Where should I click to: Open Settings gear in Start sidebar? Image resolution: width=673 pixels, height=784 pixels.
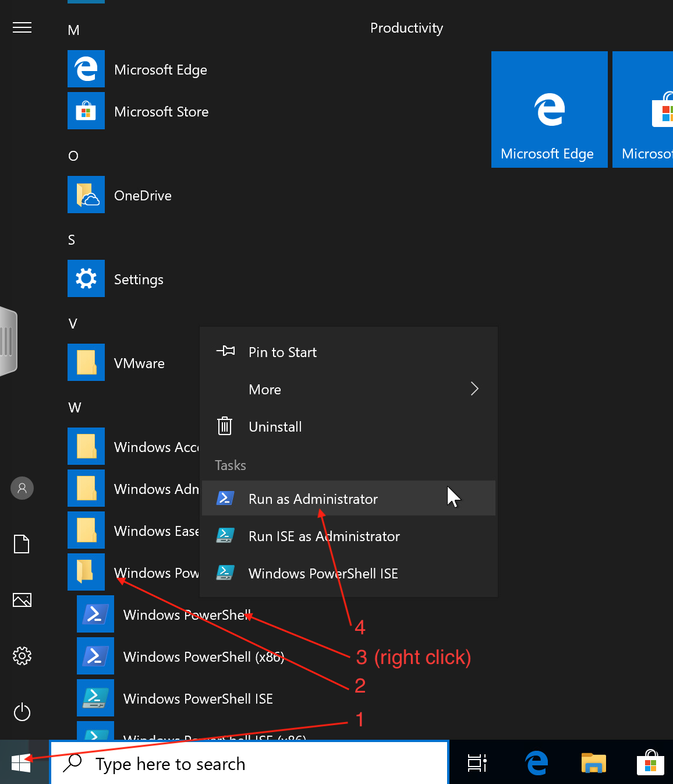tap(22, 656)
